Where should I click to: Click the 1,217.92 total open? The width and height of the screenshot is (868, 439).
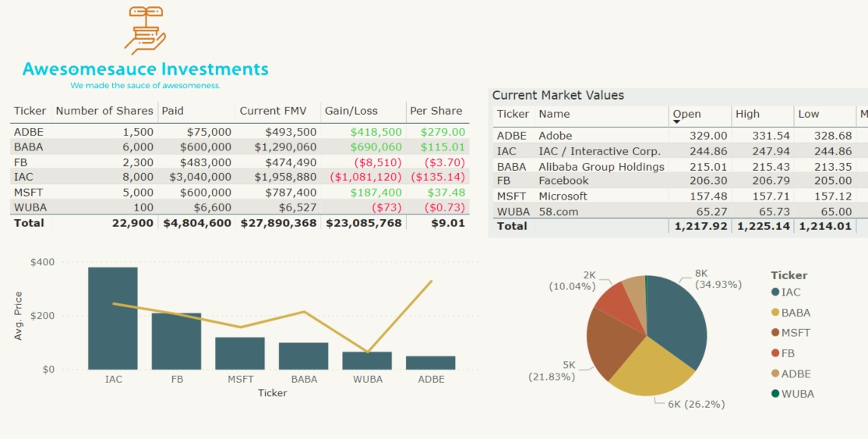click(x=700, y=226)
